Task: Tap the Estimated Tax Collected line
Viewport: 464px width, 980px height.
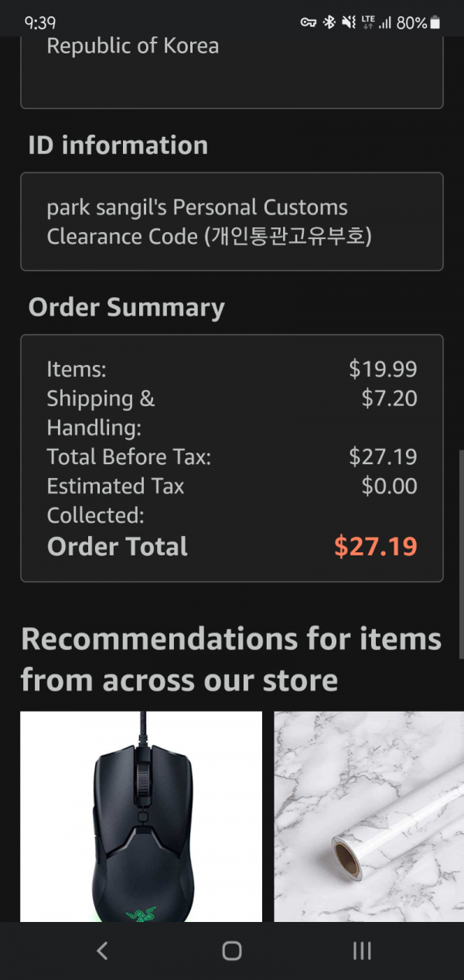Action: click(x=232, y=500)
